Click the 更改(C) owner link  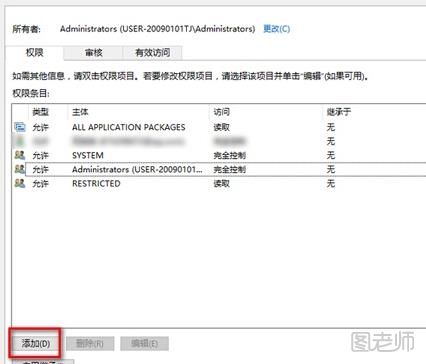coord(276,29)
